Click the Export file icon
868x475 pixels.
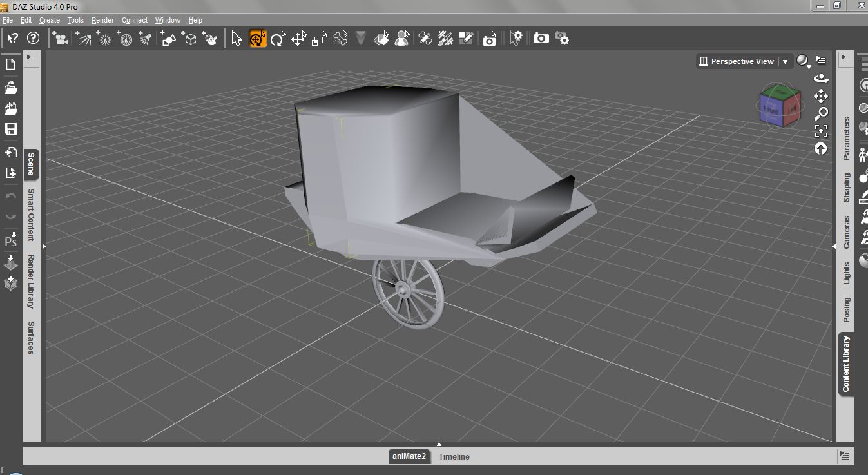10,173
